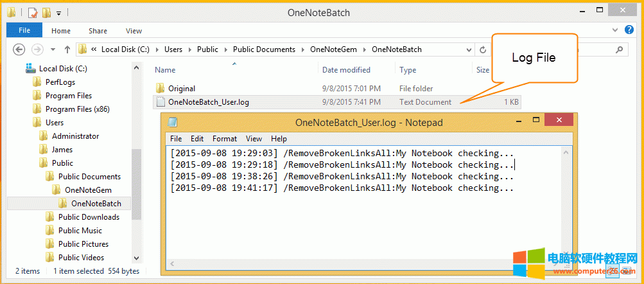Refresh the current folder view
Image resolution: width=644 pixels, height=284 pixels.
[x=483, y=49]
